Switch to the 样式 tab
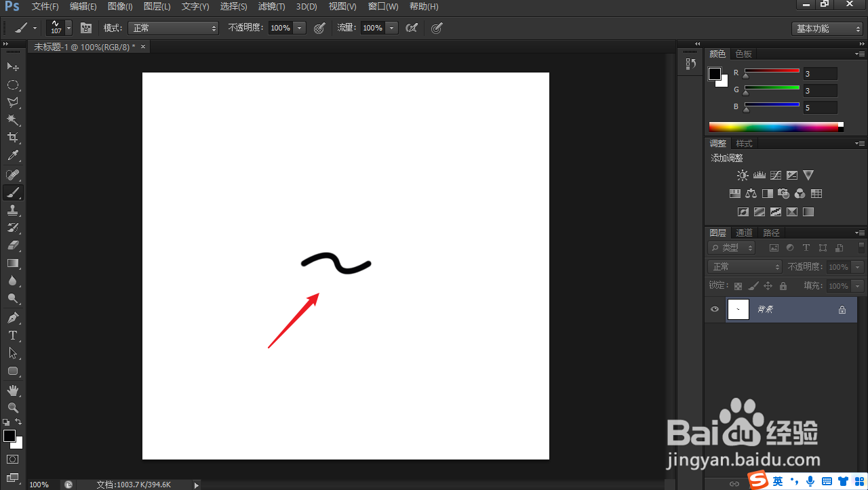 point(745,143)
